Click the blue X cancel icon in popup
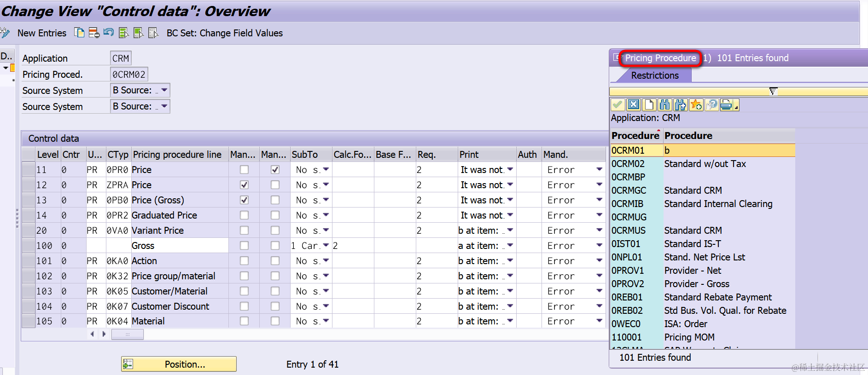The image size is (868, 375). pos(634,105)
